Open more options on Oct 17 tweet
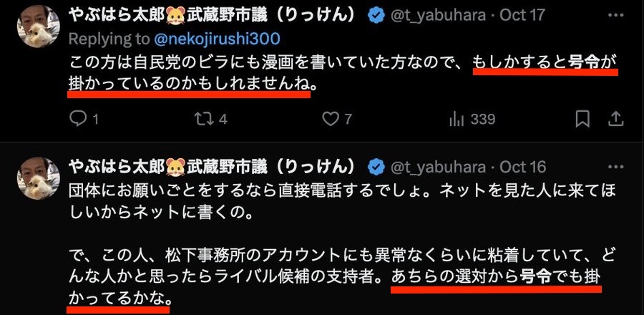Image resolution: width=644 pixels, height=315 pixels. click(x=615, y=16)
